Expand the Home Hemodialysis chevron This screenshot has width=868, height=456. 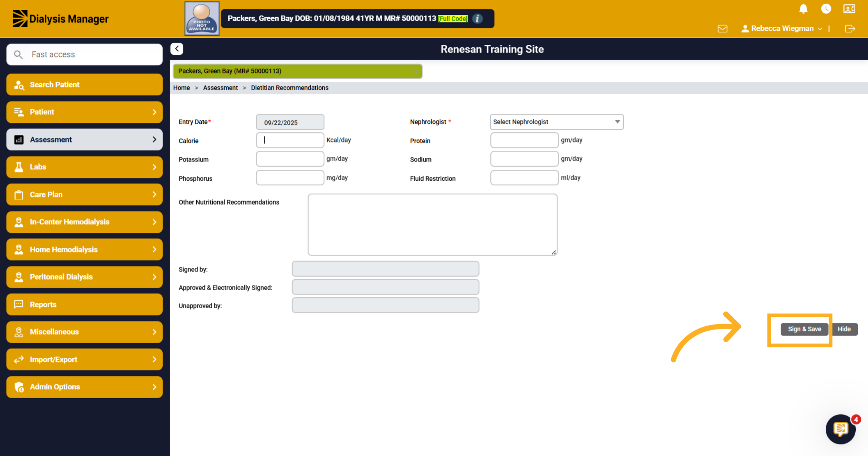(154, 249)
